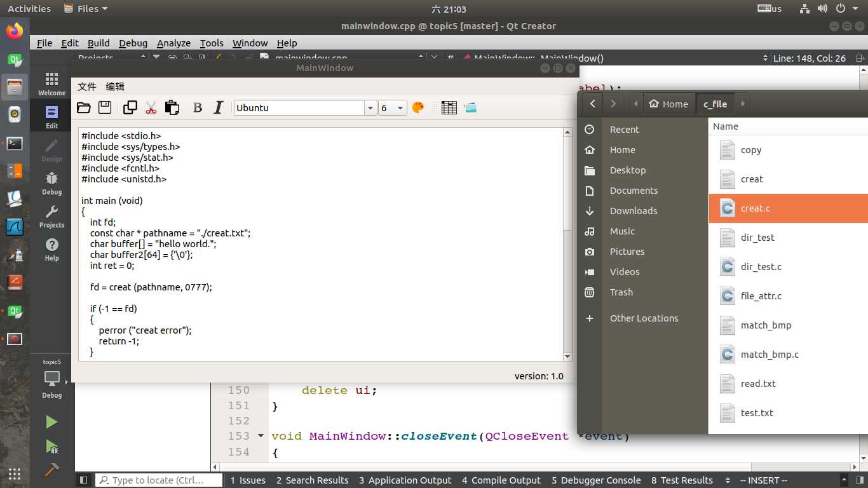Click the copy icon in MainWindow toolbar
Viewport: 868px width, 488px height.
tap(130, 107)
